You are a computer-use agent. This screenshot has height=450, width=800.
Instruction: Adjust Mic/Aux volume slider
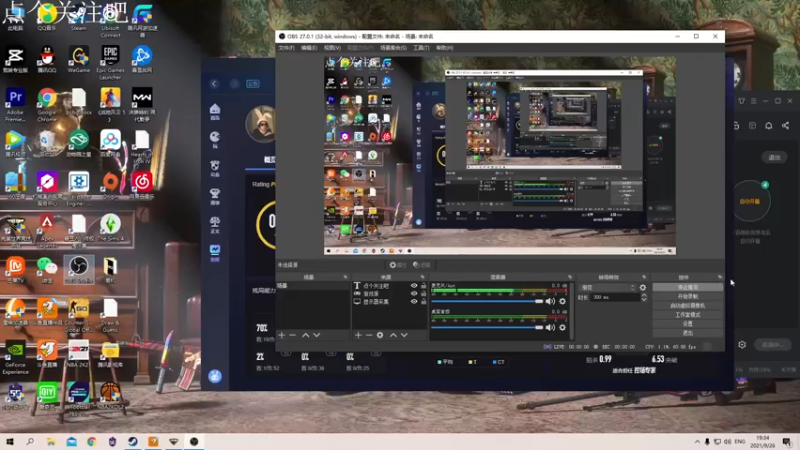(x=487, y=301)
